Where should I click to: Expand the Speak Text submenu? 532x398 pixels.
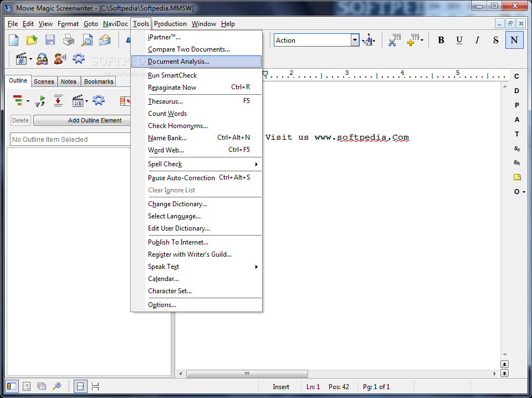coord(257,267)
